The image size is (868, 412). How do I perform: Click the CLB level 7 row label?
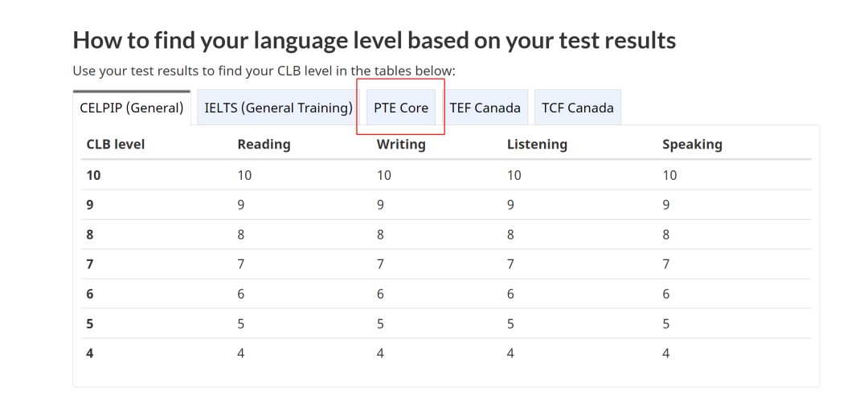[90, 264]
